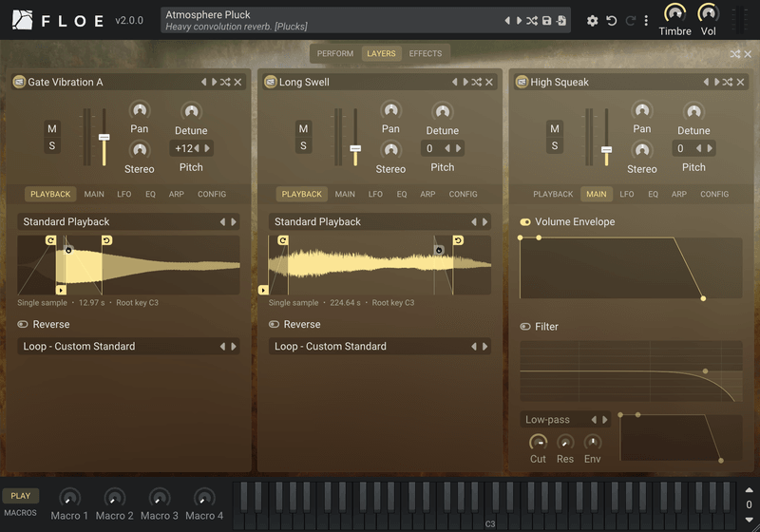Remove the Gate Vibration A instrument
This screenshot has height=532, width=760.
(238, 82)
